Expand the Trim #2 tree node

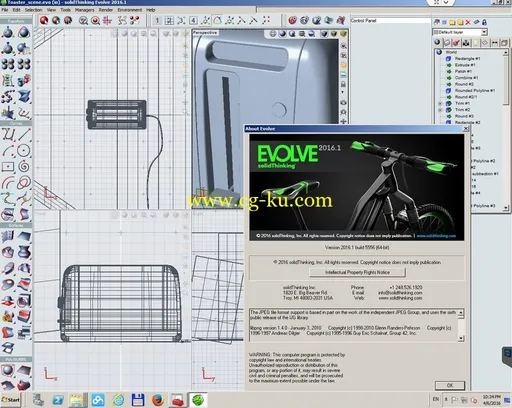440,110
